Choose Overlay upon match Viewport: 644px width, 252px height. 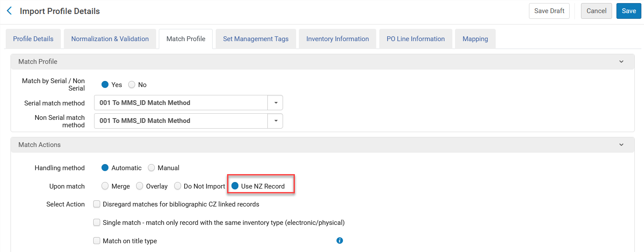coord(140,186)
